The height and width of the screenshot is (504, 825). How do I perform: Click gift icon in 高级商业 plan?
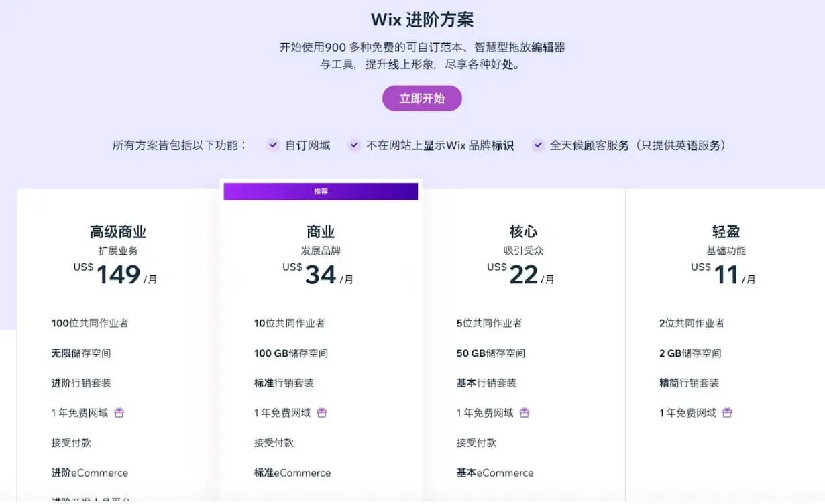(119, 413)
